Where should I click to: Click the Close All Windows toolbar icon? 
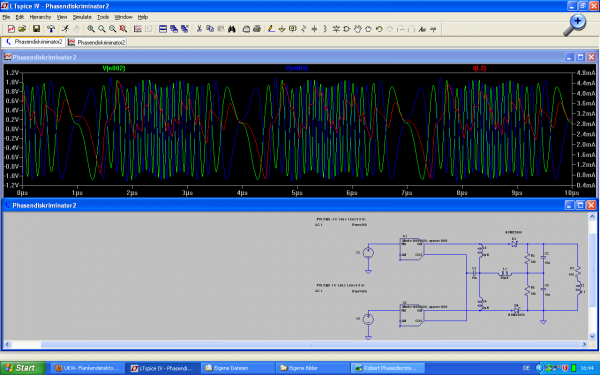tap(184, 29)
